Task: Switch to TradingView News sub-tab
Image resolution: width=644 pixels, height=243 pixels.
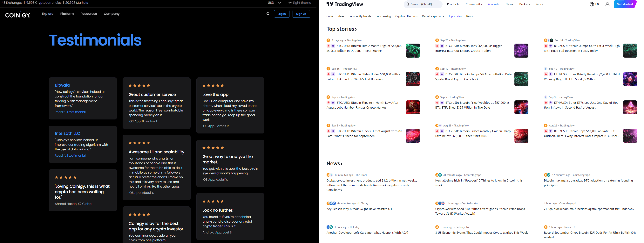Action: click(469, 16)
